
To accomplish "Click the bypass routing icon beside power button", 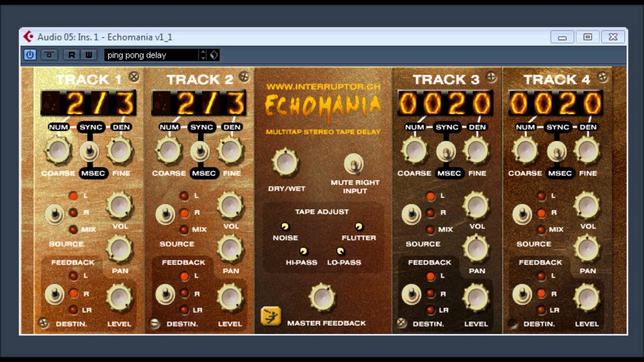I will (x=49, y=55).
